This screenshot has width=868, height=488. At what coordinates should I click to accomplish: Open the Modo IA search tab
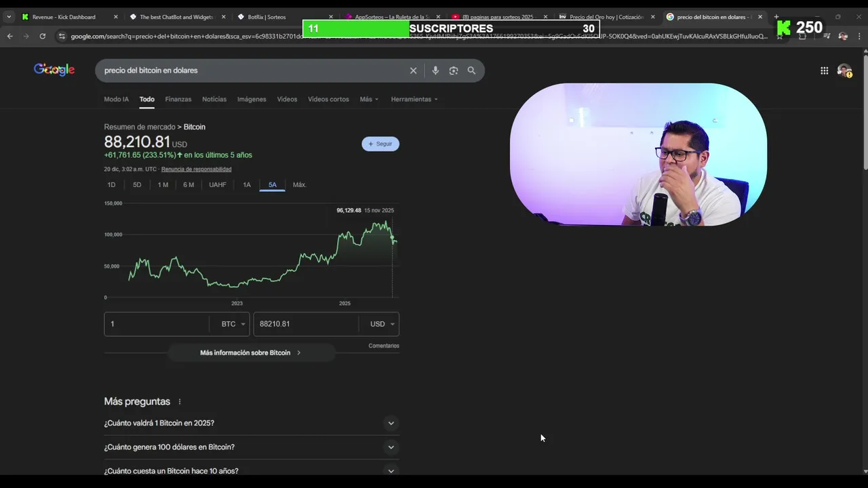click(x=116, y=99)
